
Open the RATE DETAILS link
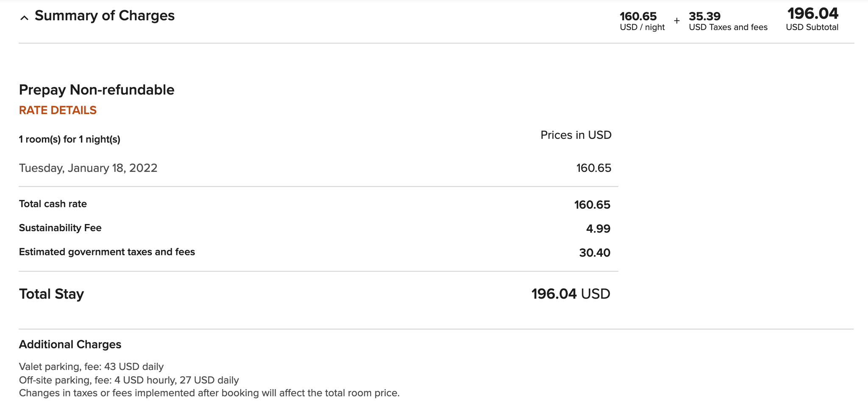click(57, 110)
